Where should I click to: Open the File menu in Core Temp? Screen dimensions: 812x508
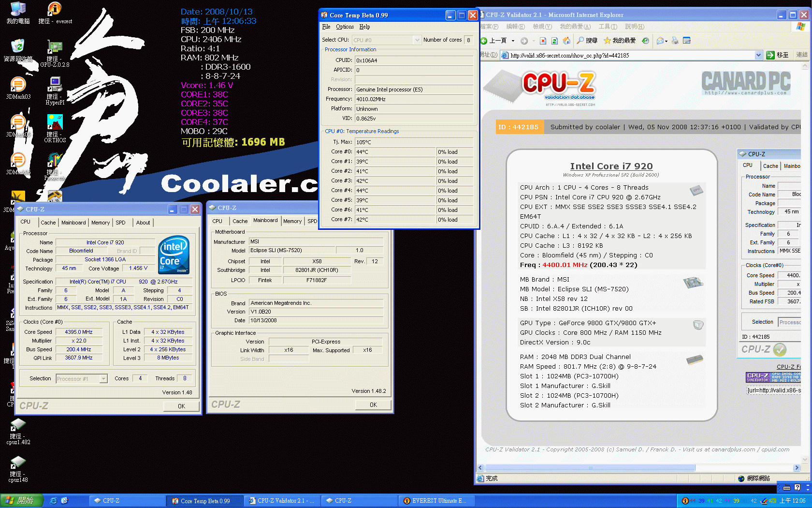coord(326,27)
